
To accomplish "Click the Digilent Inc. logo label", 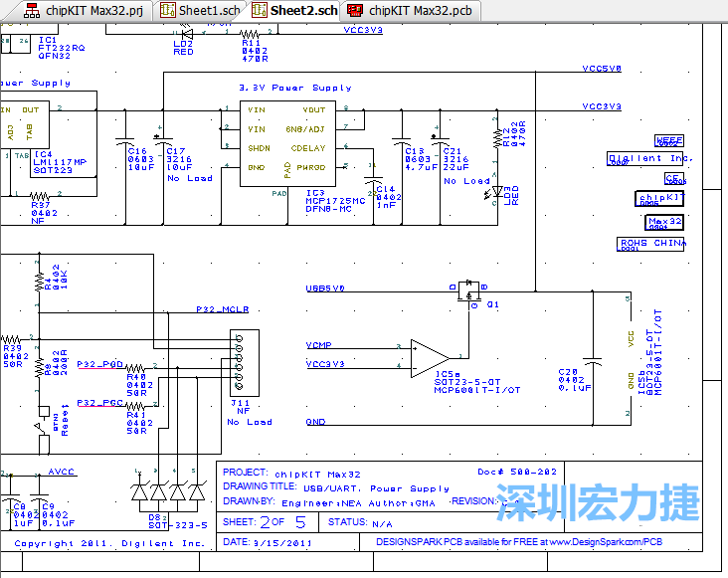I will click(649, 158).
